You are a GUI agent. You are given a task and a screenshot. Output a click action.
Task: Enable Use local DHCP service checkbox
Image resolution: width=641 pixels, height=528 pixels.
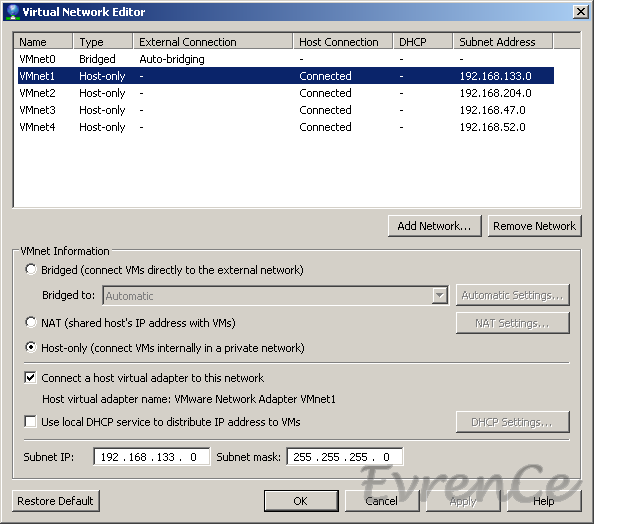pos(31,422)
